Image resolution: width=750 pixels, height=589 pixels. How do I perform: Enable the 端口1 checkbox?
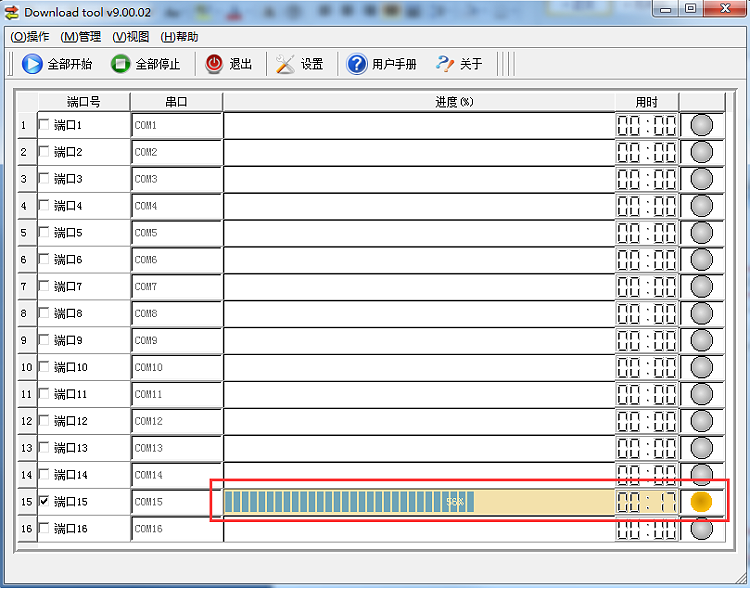(44, 125)
